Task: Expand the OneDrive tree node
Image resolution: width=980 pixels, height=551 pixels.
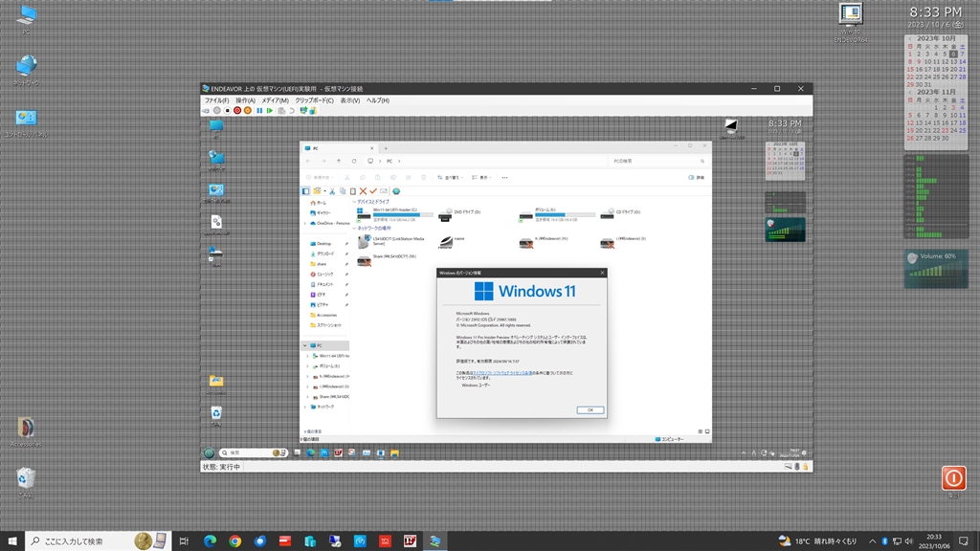Action: (x=305, y=223)
